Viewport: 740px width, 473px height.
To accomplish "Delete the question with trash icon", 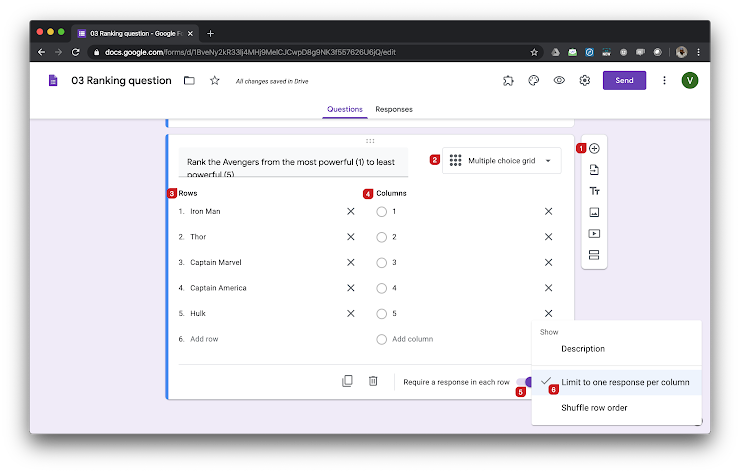I will click(373, 381).
